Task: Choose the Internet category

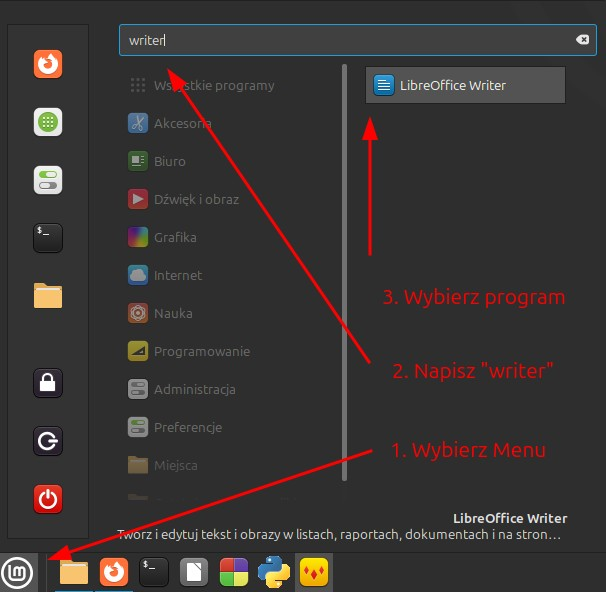Action: point(177,275)
